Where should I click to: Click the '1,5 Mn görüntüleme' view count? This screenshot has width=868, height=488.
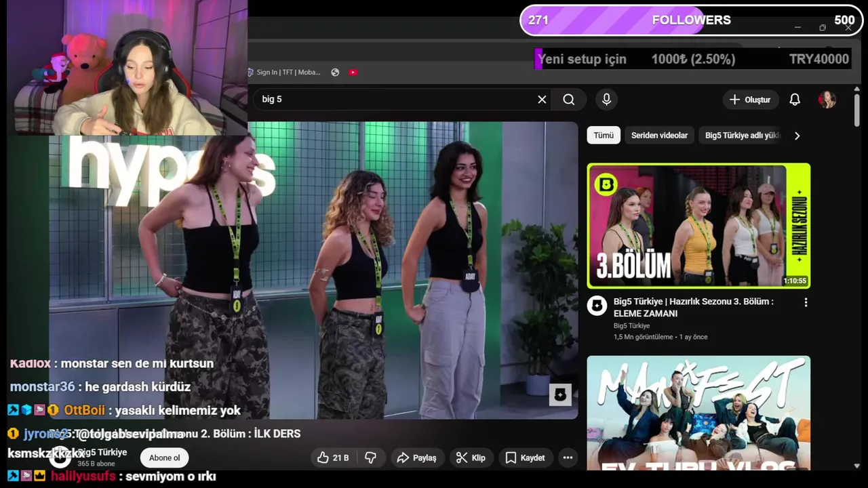click(643, 337)
